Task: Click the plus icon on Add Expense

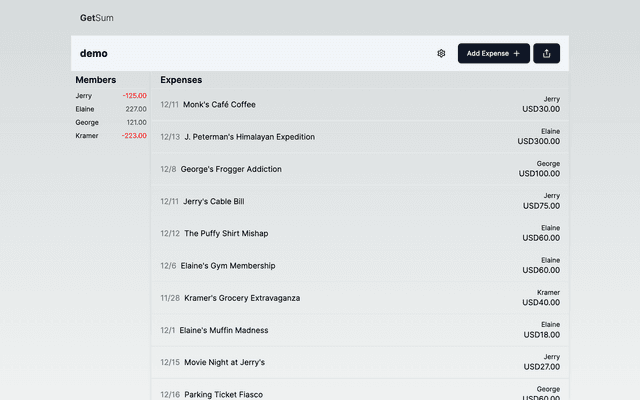Action: [516, 53]
